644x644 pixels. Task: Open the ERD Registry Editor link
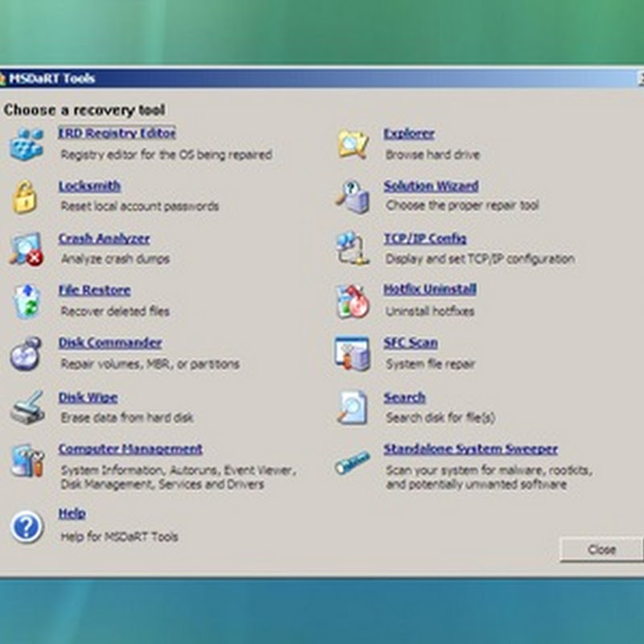click(117, 133)
